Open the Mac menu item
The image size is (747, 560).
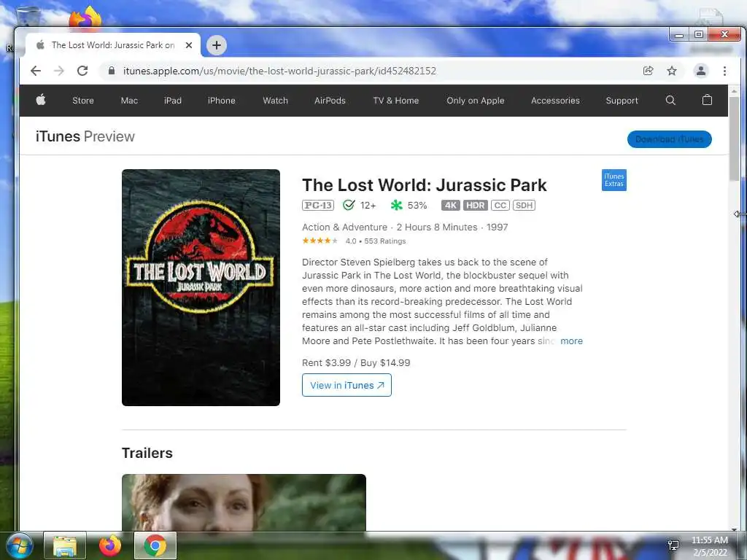pyautogui.click(x=129, y=101)
